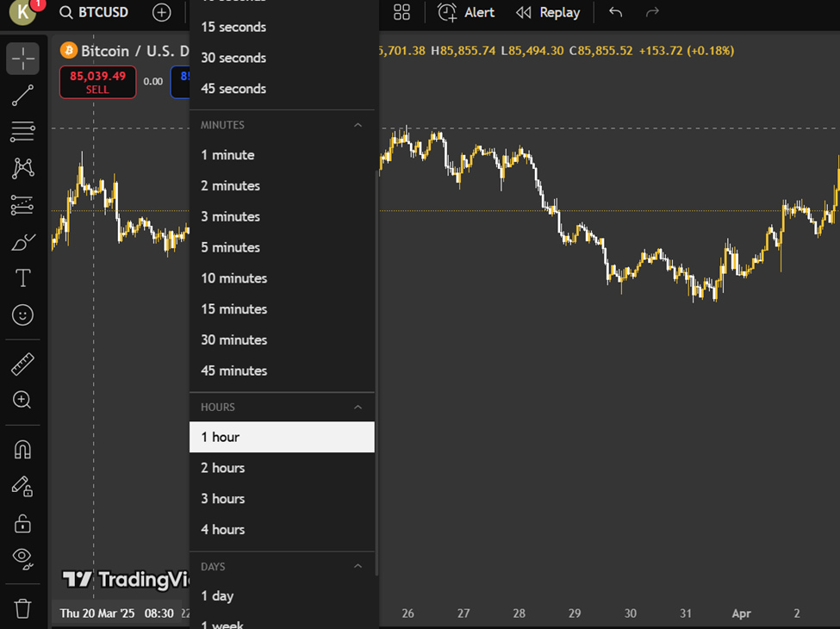Choose the 30 seconds interval
The width and height of the screenshot is (840, 629).
[x=282, y=58]
